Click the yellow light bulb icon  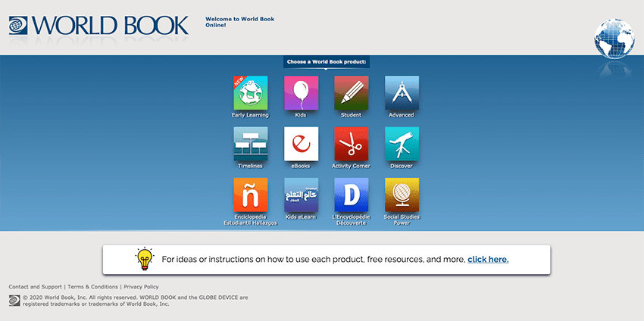coord(144,259)
